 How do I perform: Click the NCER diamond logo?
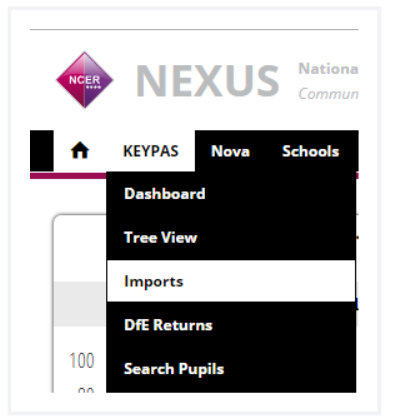click(x=85, y=80)
